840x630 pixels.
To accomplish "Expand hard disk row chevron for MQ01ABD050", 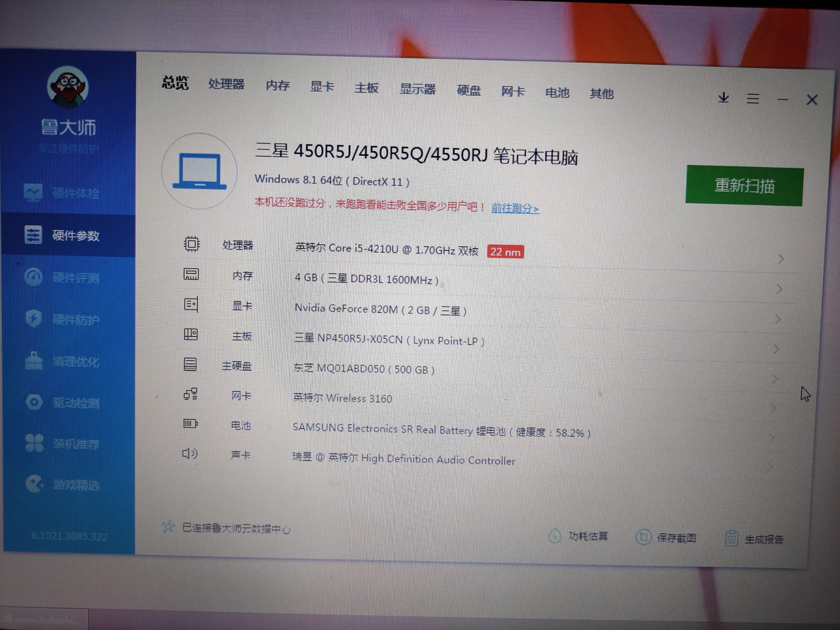I will tap(774, 379).
